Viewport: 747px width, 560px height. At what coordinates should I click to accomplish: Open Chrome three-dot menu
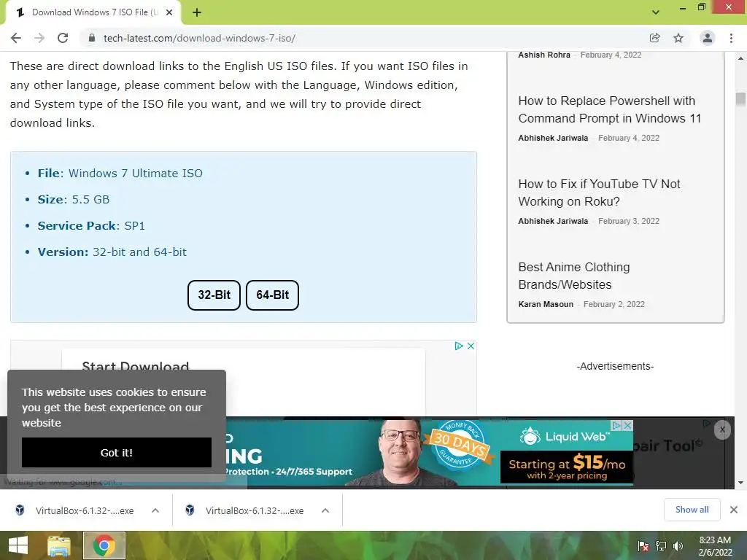(731, 38)
